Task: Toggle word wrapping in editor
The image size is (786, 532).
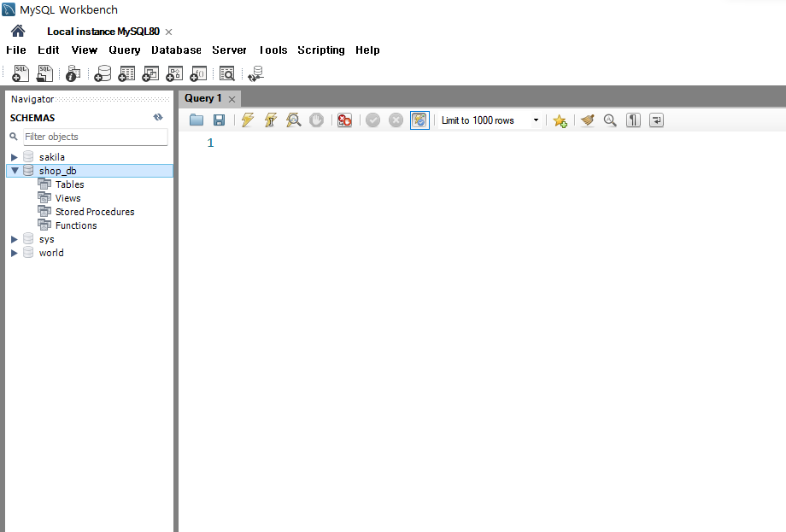Action: click(656, 120)
